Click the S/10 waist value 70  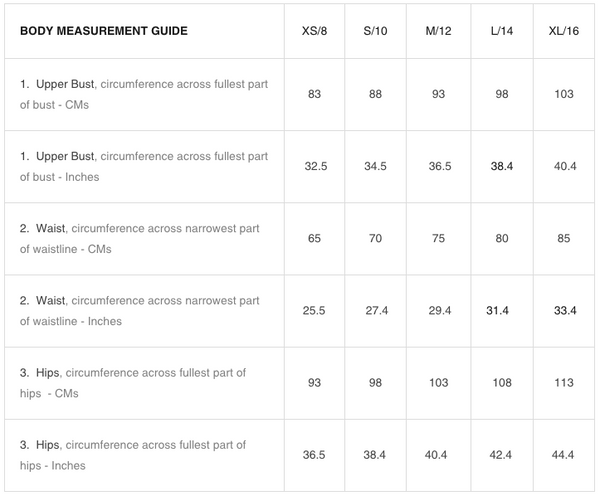tap(377, 239)
